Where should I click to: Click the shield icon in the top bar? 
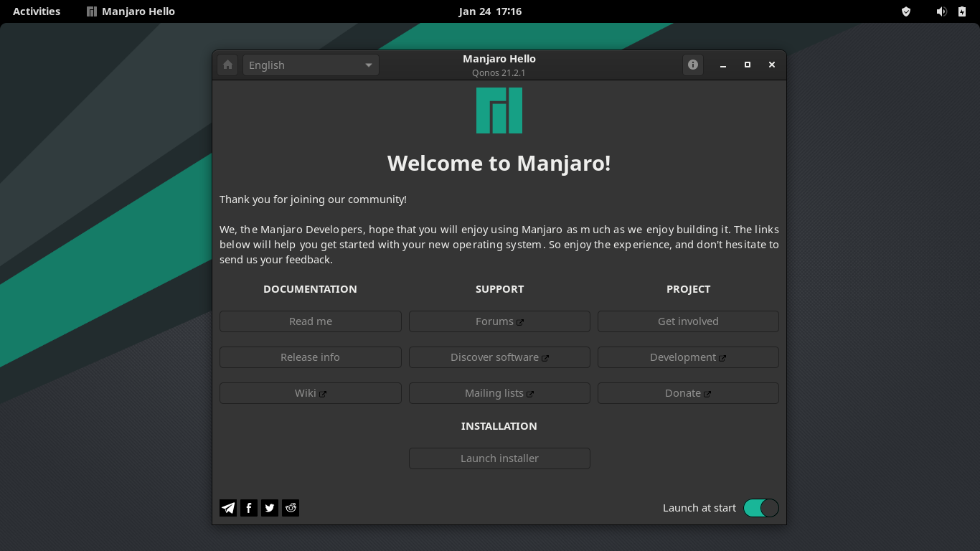click(905, 11)
